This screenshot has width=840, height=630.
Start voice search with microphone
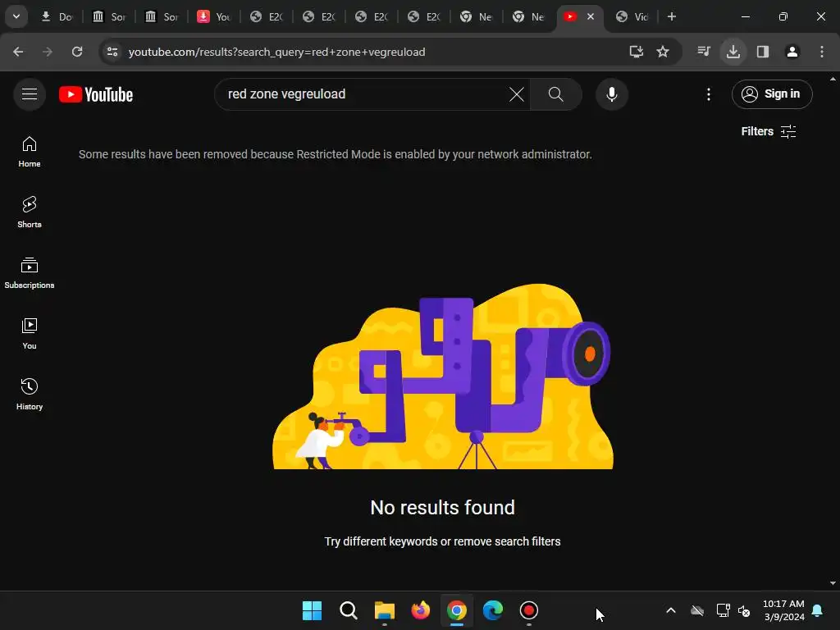(x=611, y=94)
